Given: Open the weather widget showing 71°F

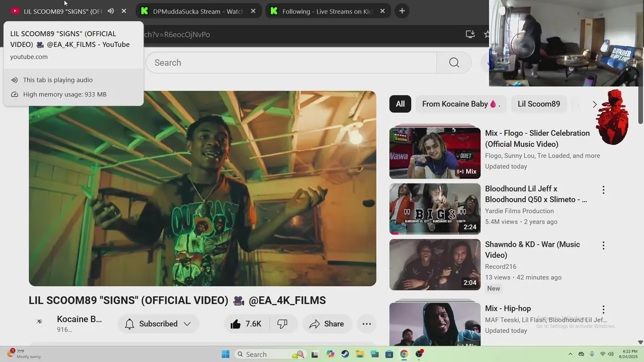Looking at the screenshot, I should (x=24, y=354).
